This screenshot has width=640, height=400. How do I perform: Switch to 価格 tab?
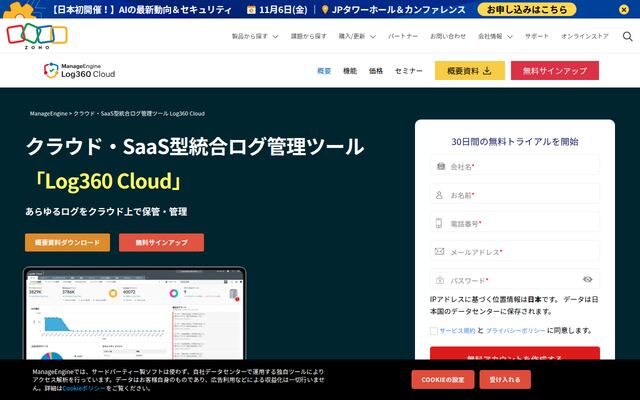point(376,71)
